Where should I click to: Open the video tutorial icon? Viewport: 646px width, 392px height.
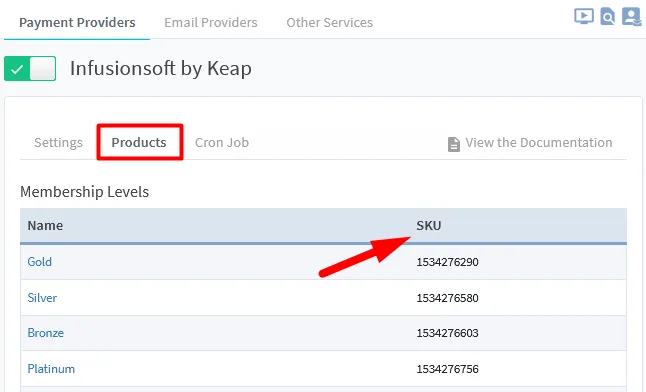click(584, 16)
